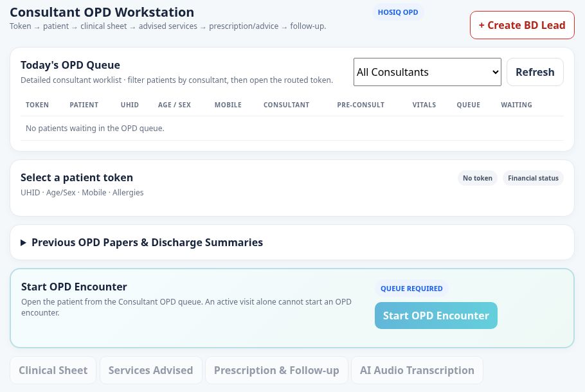
Task: Click the Financial status badge
Action: point(533,178)
